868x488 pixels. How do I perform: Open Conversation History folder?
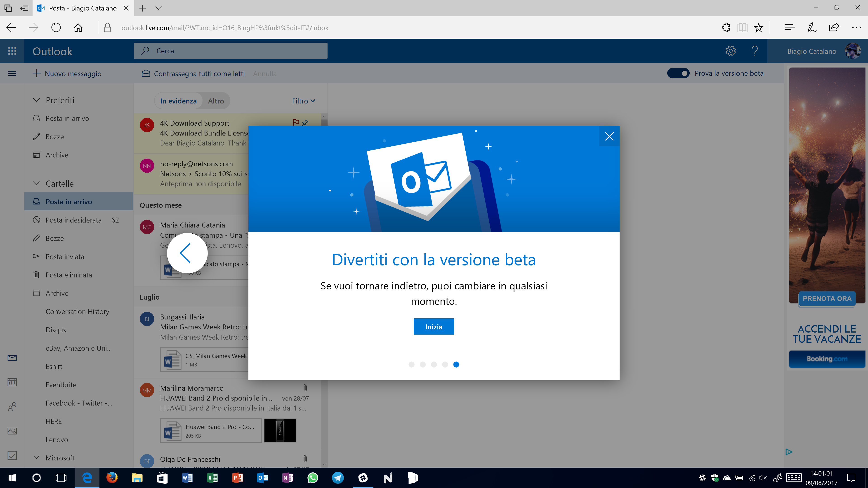[x=79, y=312]
